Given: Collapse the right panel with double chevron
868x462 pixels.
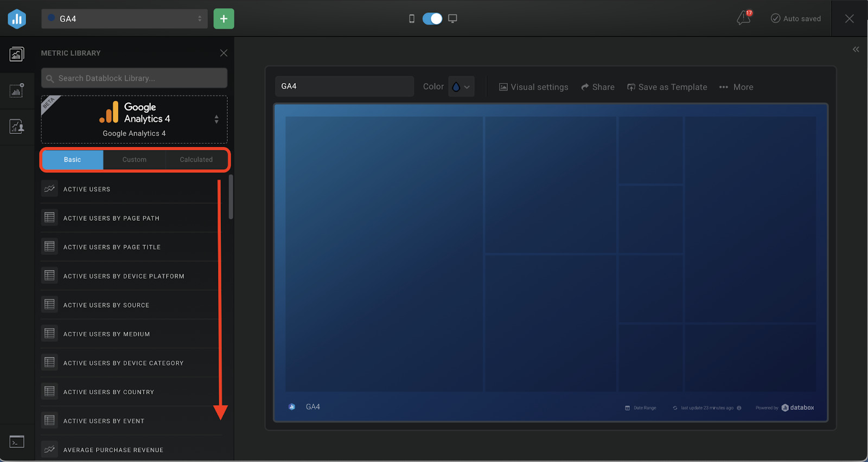Looking at the screenshot, I should (856, 49).
